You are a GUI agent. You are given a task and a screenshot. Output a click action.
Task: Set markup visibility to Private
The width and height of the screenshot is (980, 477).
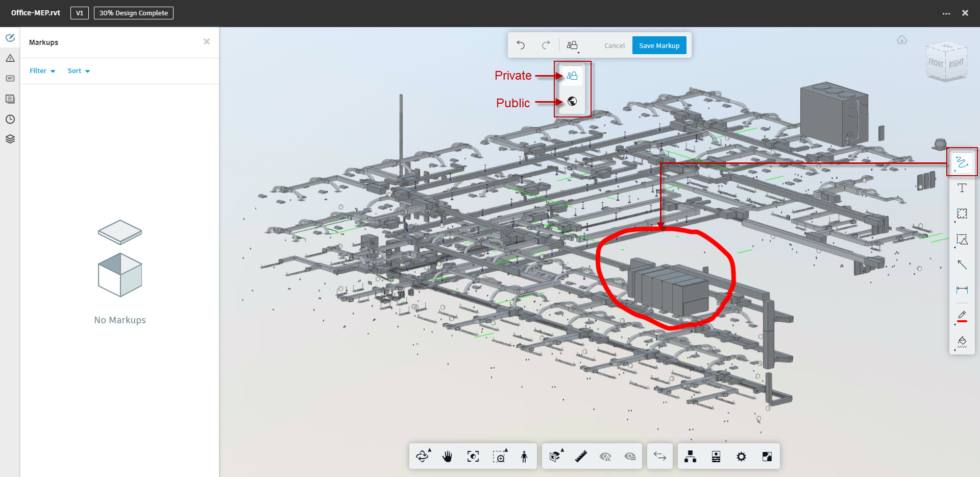(x=572, y=75)
